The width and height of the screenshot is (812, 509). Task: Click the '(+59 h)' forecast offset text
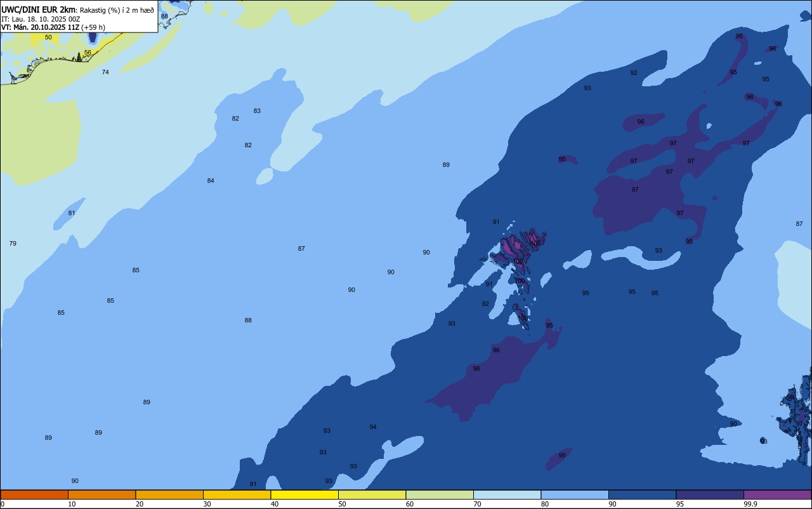tap(93, 27)
